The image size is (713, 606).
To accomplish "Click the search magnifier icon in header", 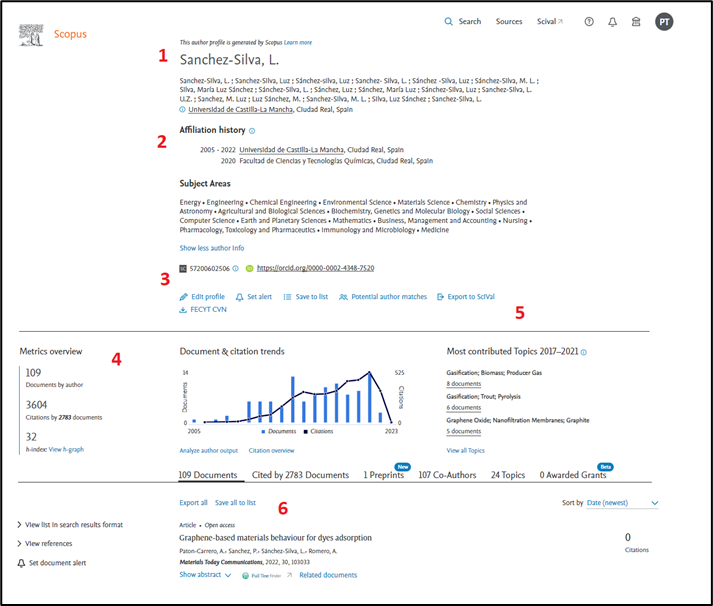I will point(448,21).
